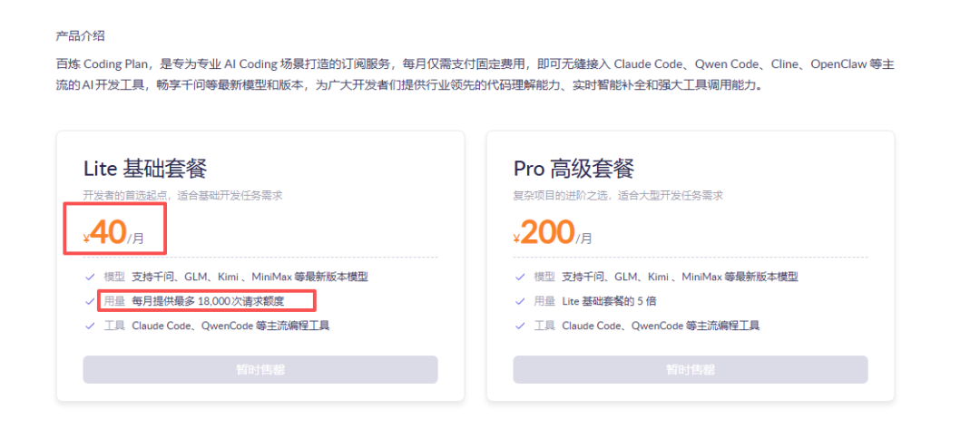Click 每月提供最多 18,000次请求额度 text
Image resolution: width=980 pixels, height=429 pixels.
click(x=208, y=301)
